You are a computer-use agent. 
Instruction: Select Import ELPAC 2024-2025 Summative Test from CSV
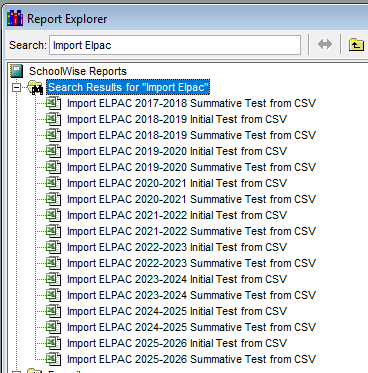[191, 327]
